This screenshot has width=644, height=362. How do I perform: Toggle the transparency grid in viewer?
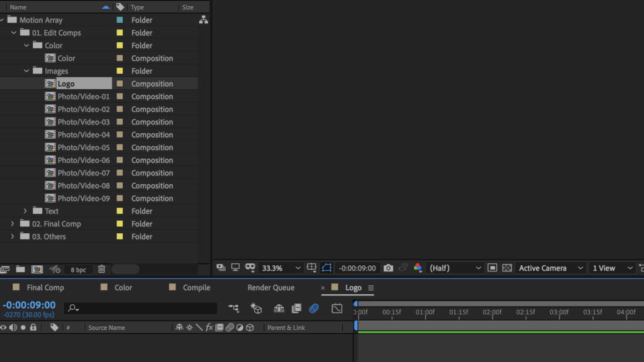(x=507, y=268)
